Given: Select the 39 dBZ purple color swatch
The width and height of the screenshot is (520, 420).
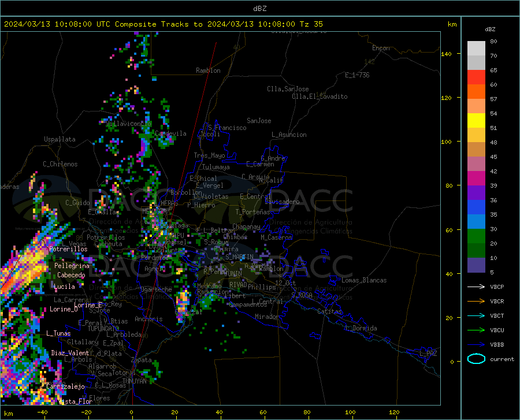Looking at the screenshot, I should point(476,193).
